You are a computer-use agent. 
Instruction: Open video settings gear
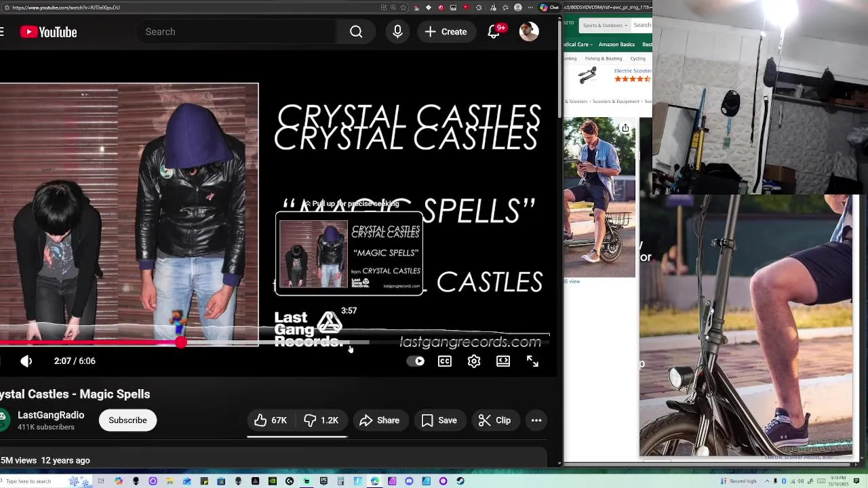coord(474,361)
